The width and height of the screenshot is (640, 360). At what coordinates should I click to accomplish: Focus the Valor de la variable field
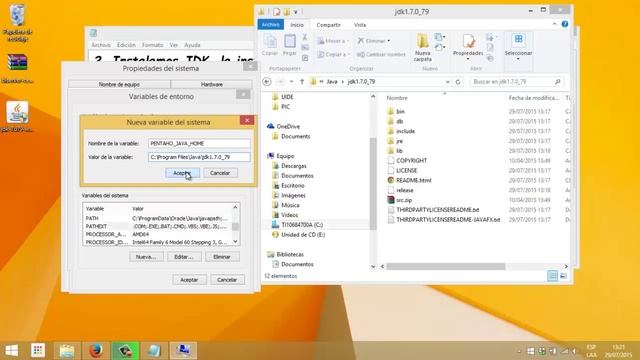click(199, 157)
